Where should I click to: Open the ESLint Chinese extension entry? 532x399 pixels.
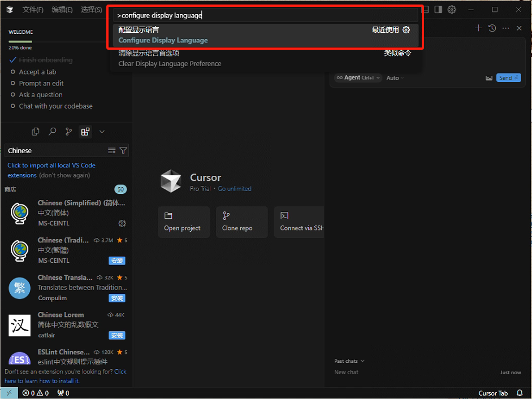tap(67, 357)
